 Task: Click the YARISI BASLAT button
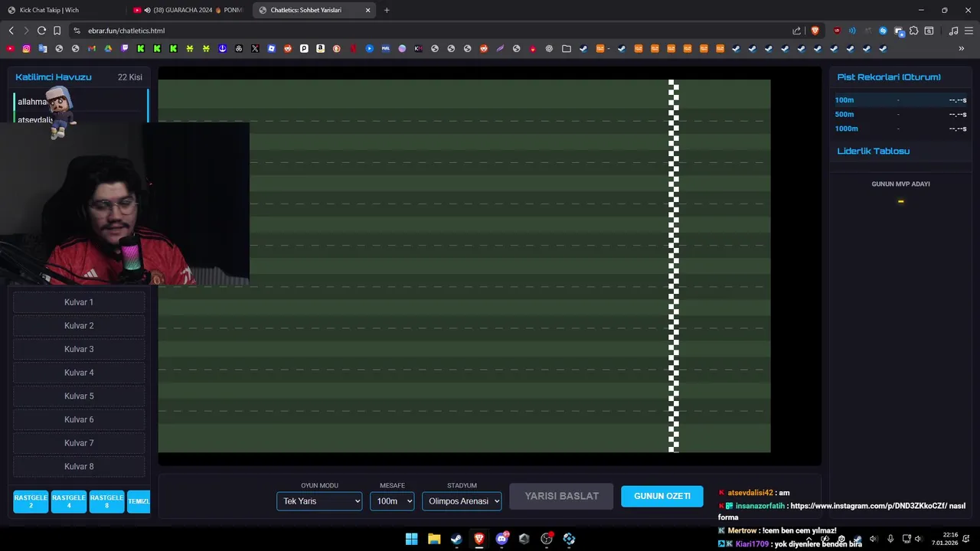coord(561,496)
